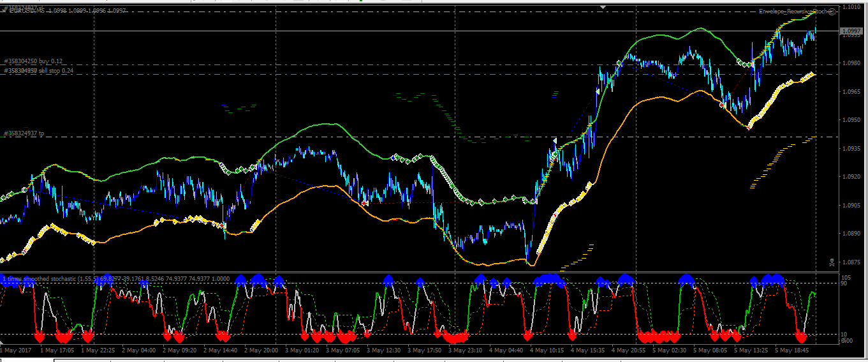Viewport: 868px width, 362px height.
Task: Select the current price tag 1.0997
Action: pos(851,31)
